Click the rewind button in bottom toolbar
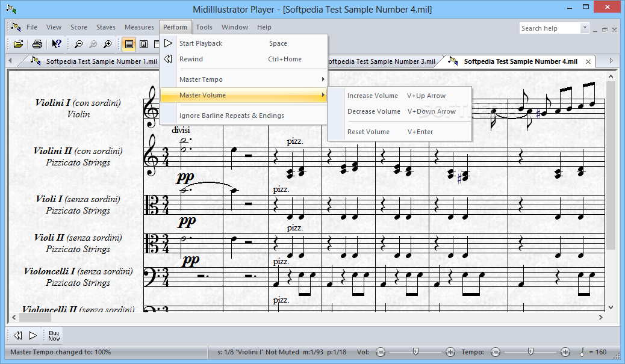This screenshot has width=625, height=364. (x=18, y=336)
